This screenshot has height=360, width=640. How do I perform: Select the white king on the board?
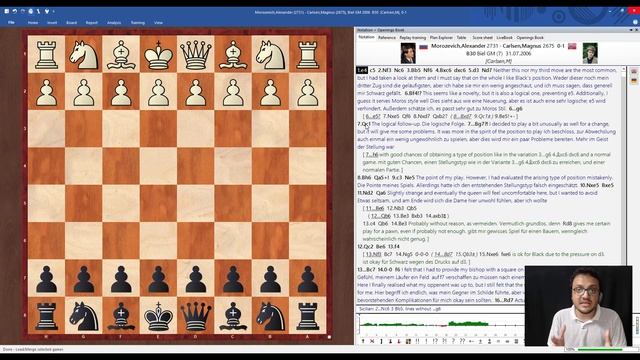pyautogui.click(x=158, y=54)
